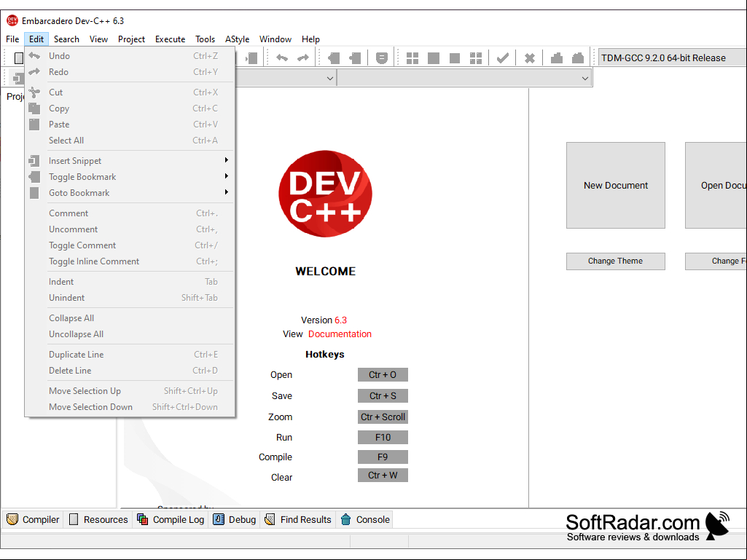Open the Help menu
The height and width of the screenshot is (560, 747).
click(x=310, y=39)
